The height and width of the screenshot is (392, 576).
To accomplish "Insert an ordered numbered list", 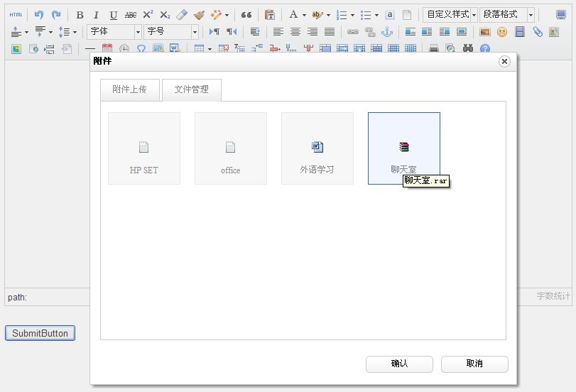I will pyautogui.click(x=342, y=15).
